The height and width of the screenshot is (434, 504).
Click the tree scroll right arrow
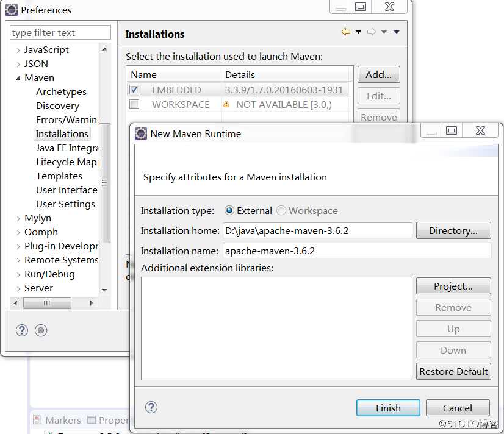tap(92, 303)
